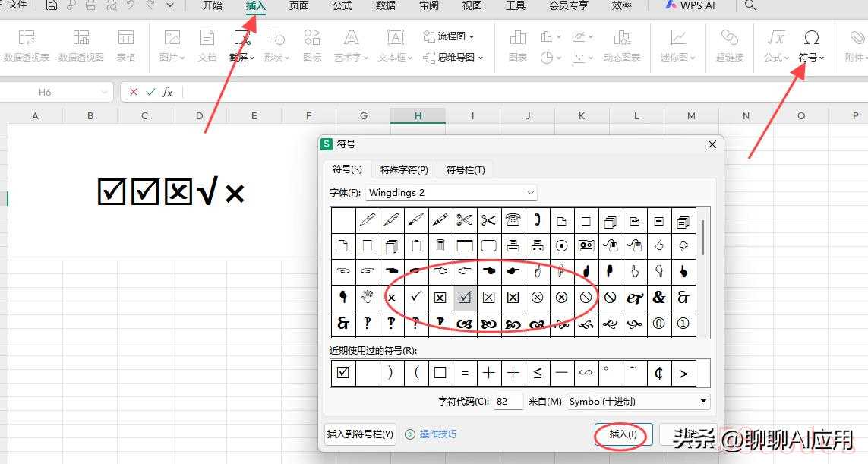This screenshot has width=868, height=464.
Task: Choose the checked box in recent symbols
Action: pyautogui.click(x=343, y=373)
